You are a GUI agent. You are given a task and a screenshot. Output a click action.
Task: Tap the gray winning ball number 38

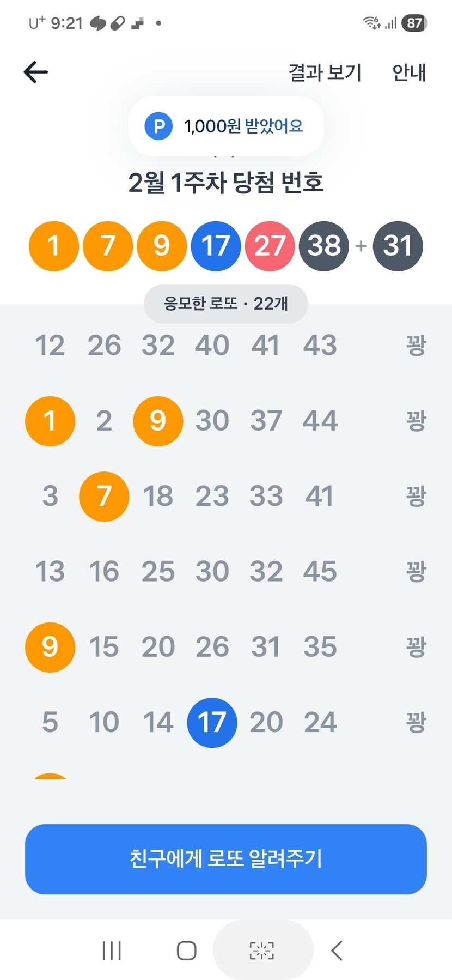tap(324, 246)
